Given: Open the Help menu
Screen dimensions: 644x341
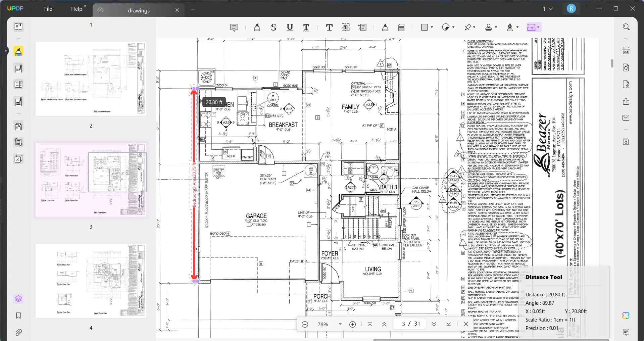Looking at the screenshot, I should tap(77, 9).
